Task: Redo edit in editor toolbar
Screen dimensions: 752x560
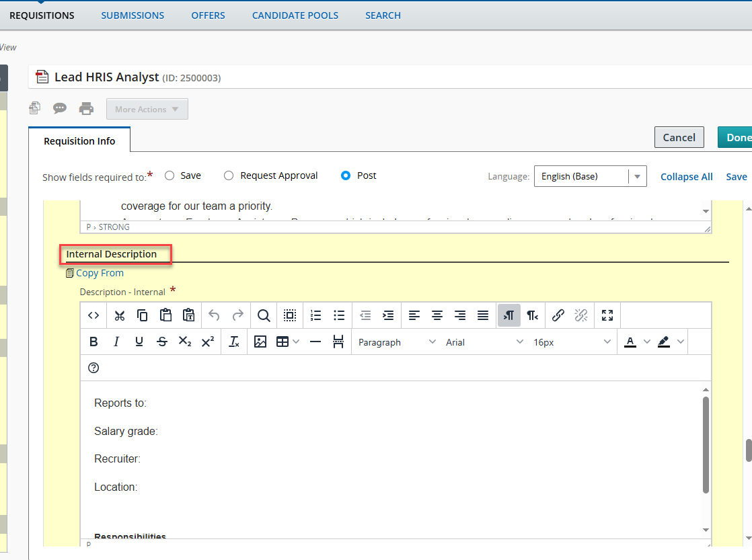Action: (237, 315)
